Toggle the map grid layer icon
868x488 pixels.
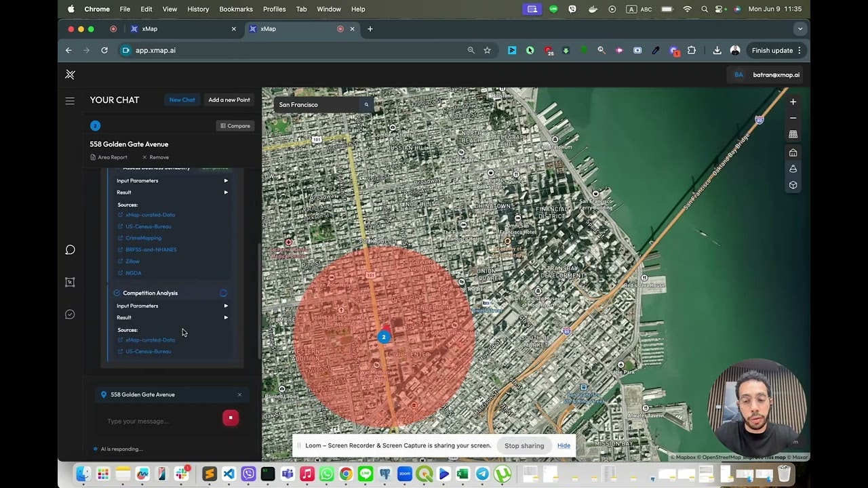(x=793, y=134)
